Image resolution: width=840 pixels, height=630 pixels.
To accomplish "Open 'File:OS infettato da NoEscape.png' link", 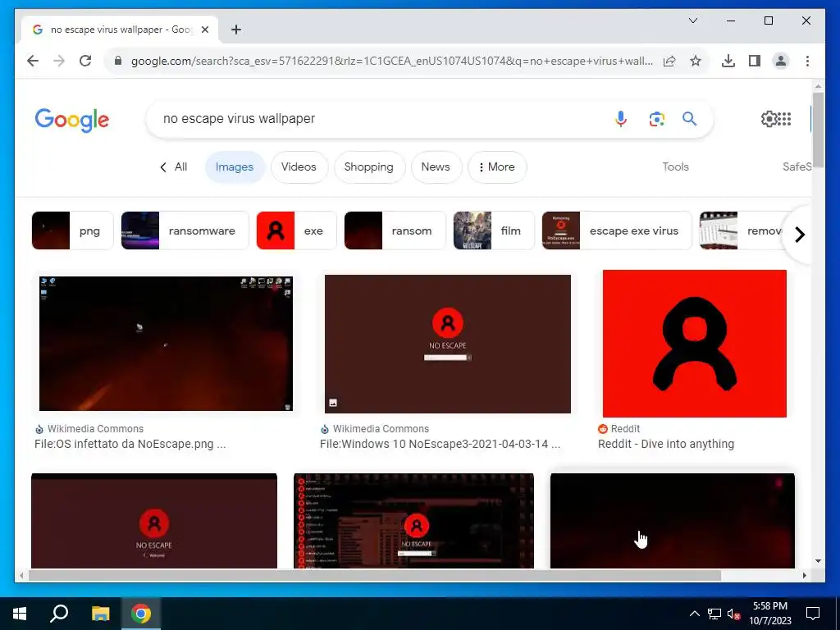I will tap(130, 444).
